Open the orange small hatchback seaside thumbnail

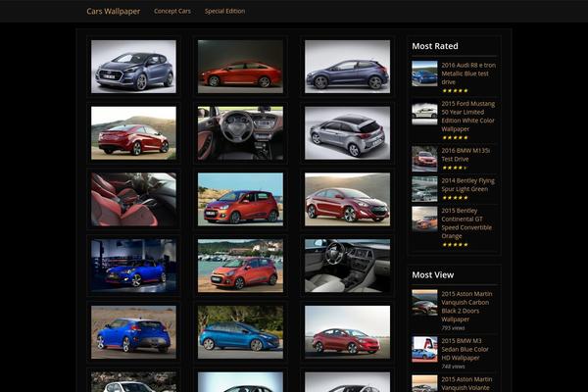pos(240,199)
